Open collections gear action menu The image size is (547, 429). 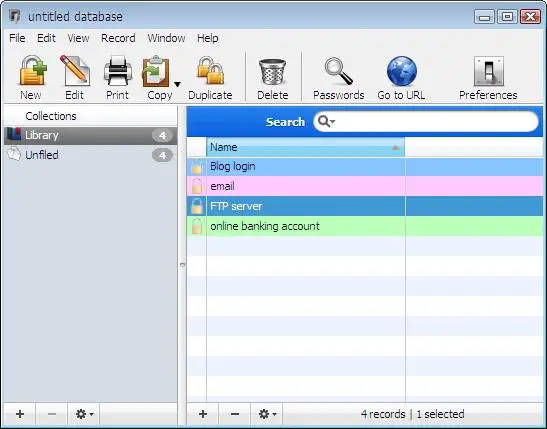[x=84, y=414]
